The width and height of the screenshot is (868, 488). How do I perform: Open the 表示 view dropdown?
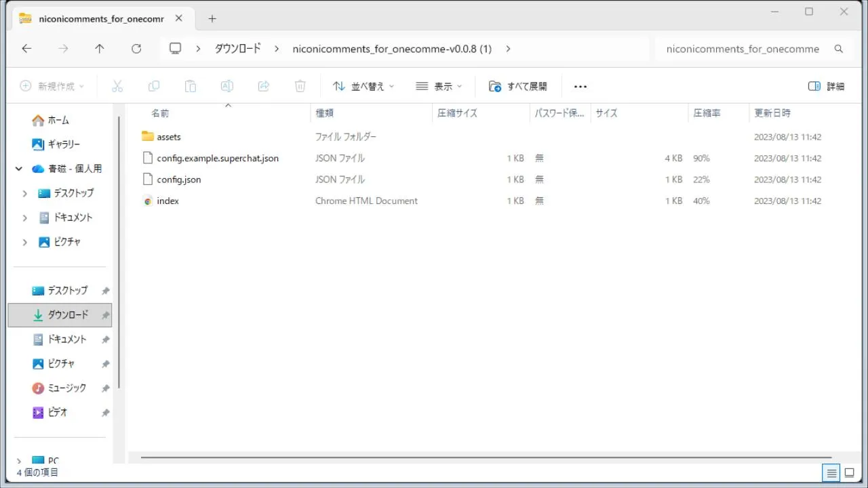coord(439,86)
